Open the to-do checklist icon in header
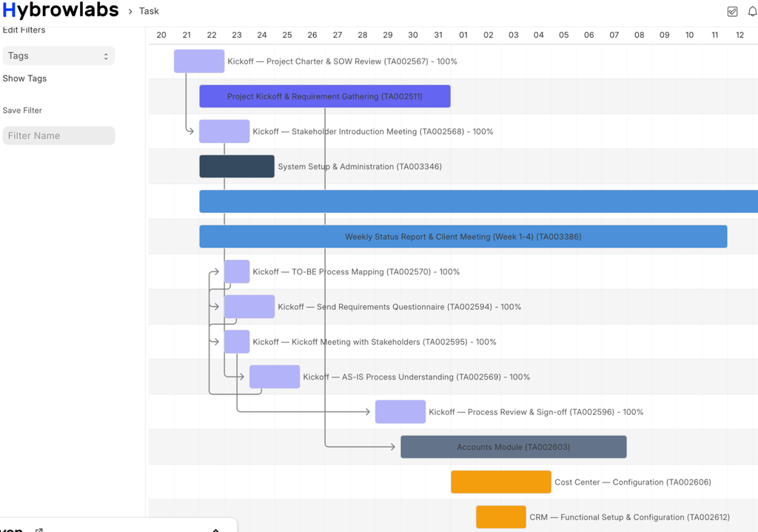The image size is (758, 532). coord(732,12)
